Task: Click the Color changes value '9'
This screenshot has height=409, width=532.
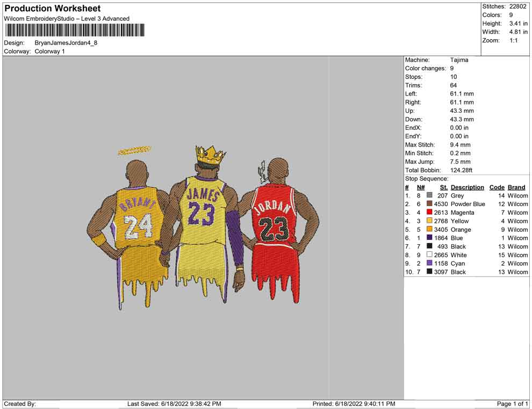Action: [x=451, y=68]
